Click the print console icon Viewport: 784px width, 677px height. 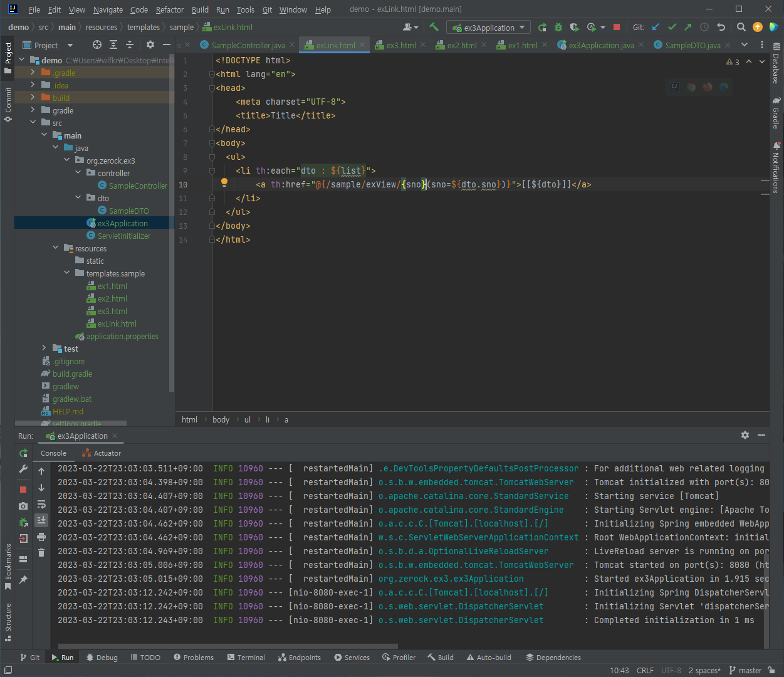click(41, 537)
